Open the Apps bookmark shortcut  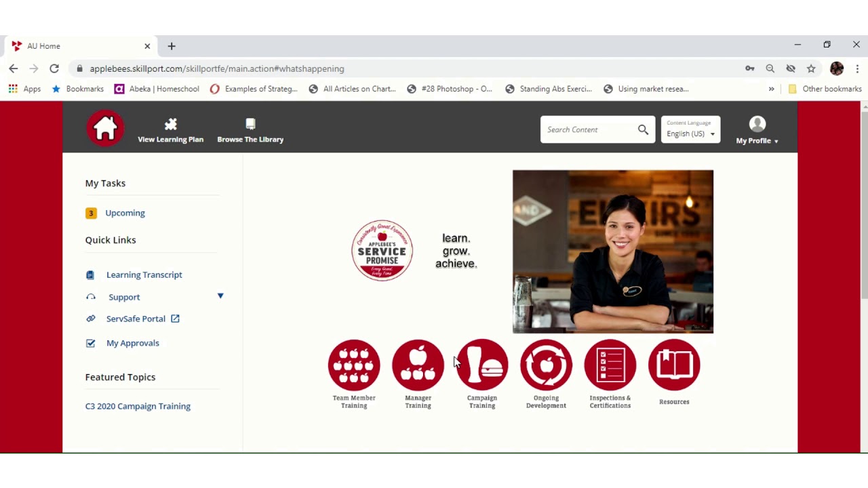click(x=24, y=89)
